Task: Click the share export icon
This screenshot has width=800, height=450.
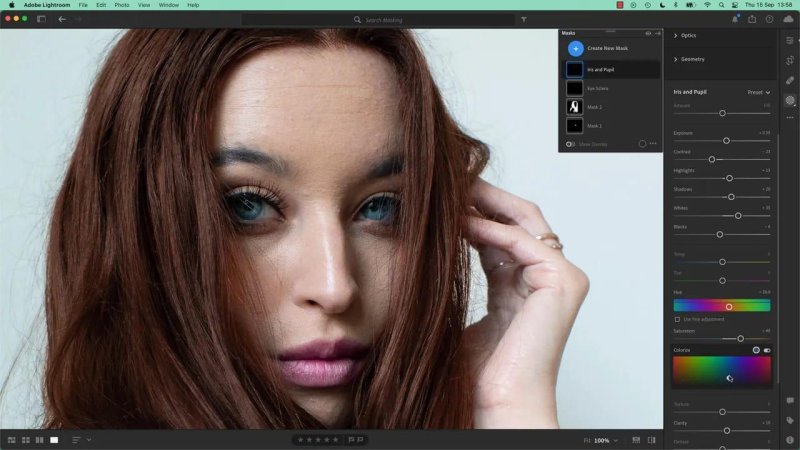Action: pyautogui.click(x=752, y=19)
